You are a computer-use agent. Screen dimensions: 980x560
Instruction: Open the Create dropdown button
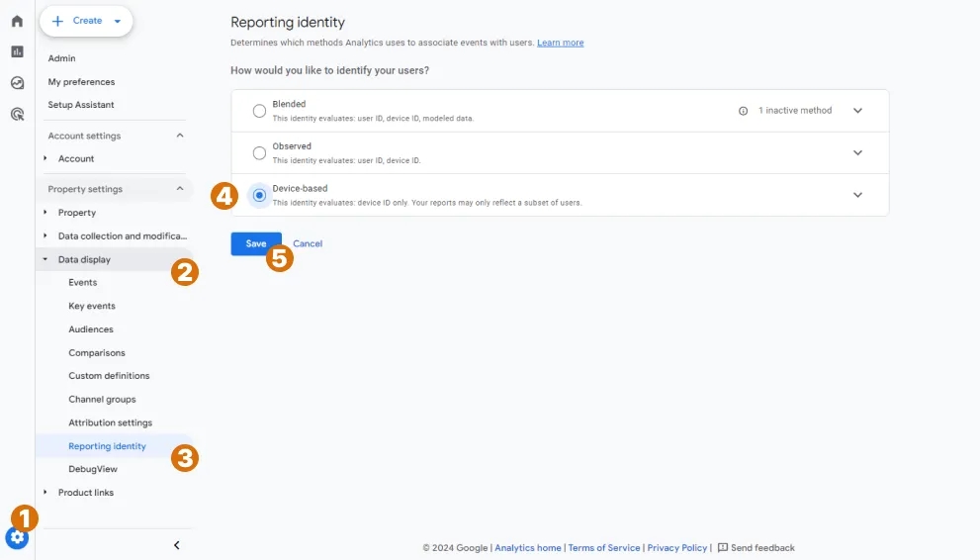[x=86, y=21]
